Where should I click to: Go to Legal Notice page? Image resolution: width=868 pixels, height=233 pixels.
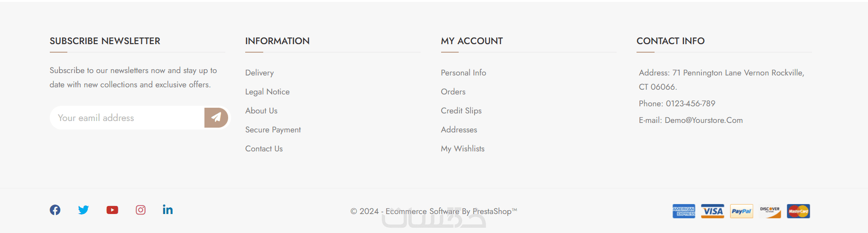click(x=268, y=92)
